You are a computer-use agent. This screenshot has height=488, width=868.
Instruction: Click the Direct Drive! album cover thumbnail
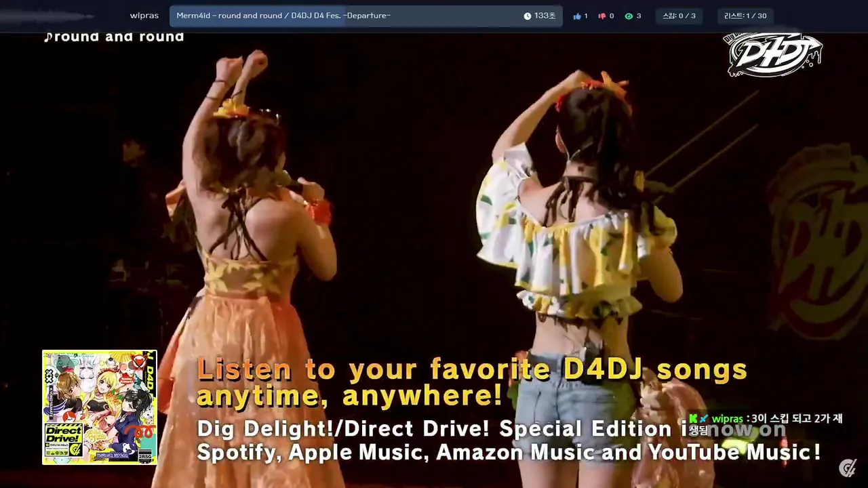(x=100, y=407)
